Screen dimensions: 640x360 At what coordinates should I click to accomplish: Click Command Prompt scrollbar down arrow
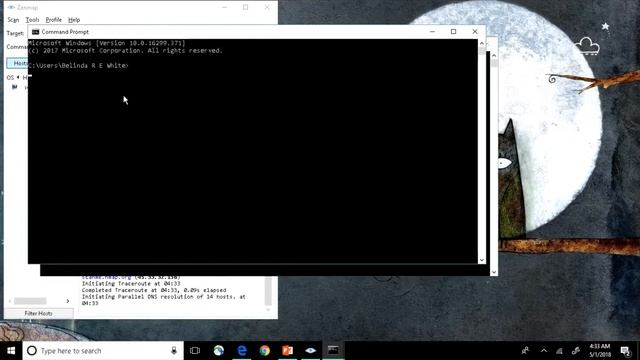point(482,260)
